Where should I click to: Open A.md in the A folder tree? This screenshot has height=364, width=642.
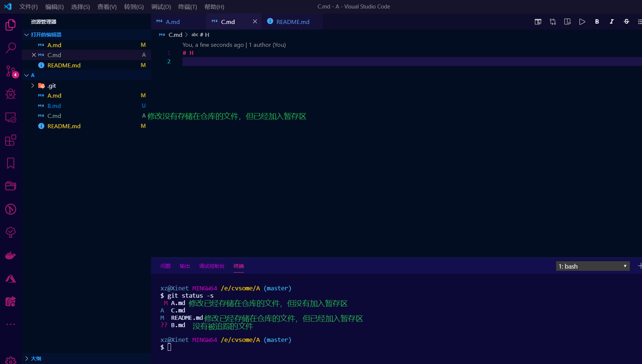tap(87, 95)
